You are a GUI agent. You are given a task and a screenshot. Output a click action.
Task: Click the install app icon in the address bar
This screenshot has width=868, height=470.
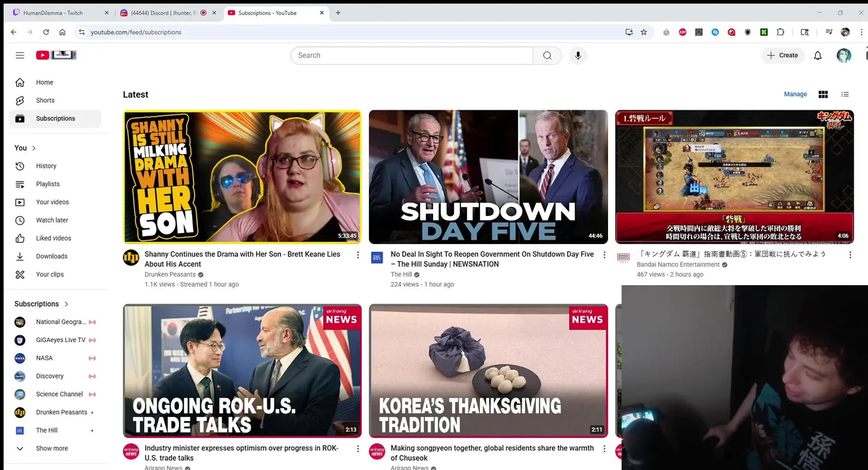[x=629, y=32]
